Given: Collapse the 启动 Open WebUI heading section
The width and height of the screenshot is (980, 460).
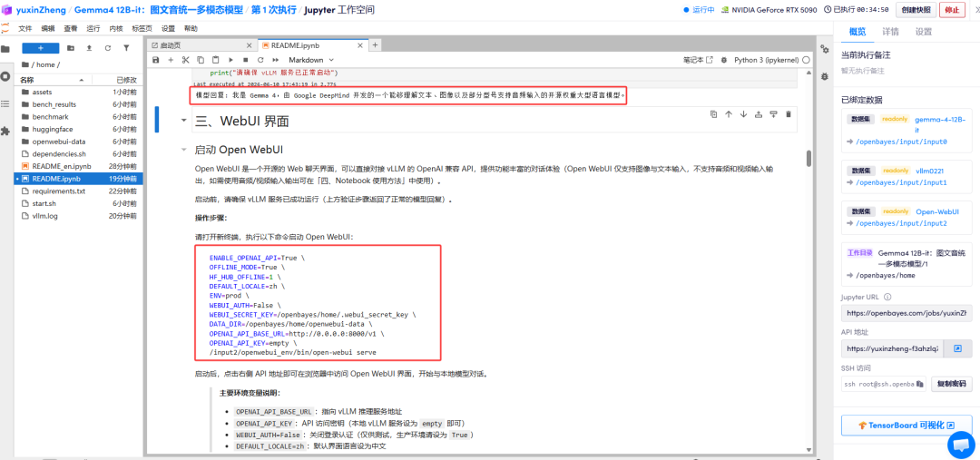Looking at the screenshot, I should click(183, 150).
